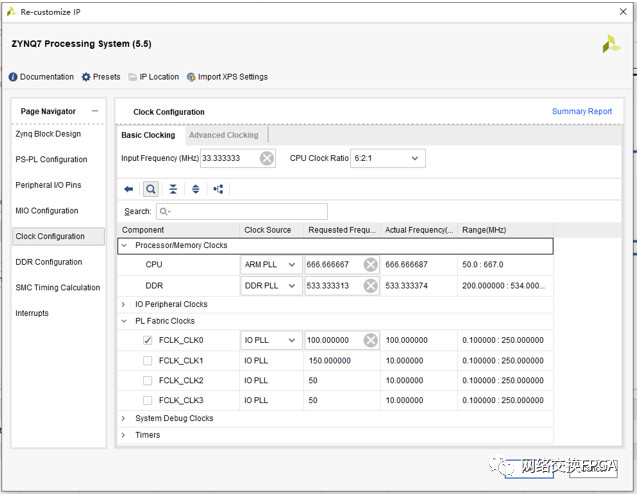Viewport: 637px width, 494px height.
Task: Switch to the Advanced Clocking tab
Action: point(223,135)
